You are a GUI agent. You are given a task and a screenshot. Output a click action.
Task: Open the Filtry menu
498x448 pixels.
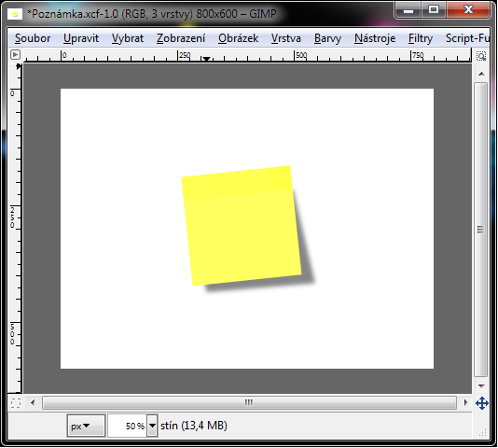421,38
